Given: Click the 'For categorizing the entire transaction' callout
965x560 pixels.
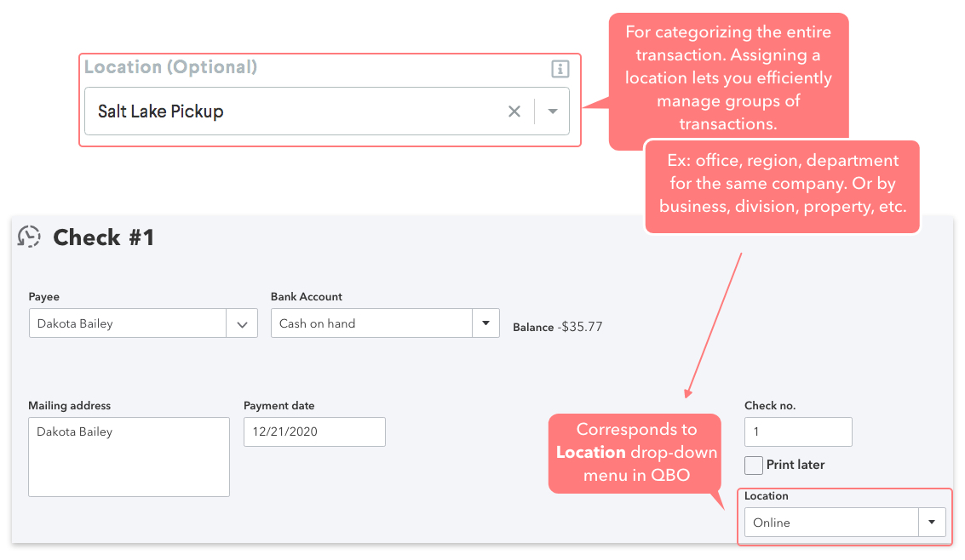Looking at the screenshot, I should click(728, 77).
